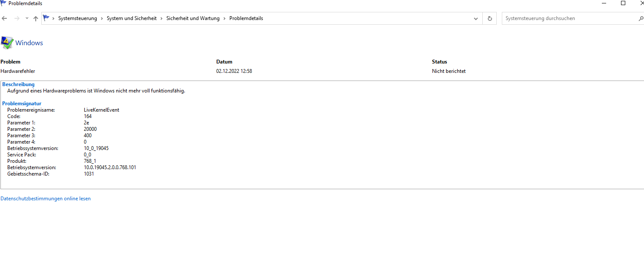Expand chevron after Systemsteuerung breadcrumb
This screenshot has height=277, width=644.
[102, 18]
